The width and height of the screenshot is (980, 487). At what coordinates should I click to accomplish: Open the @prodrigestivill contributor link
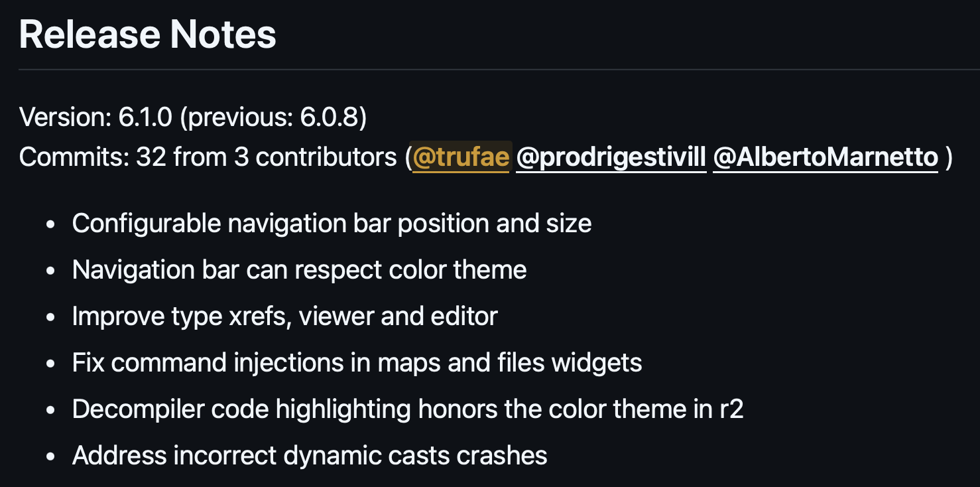(x=611, y=157)
